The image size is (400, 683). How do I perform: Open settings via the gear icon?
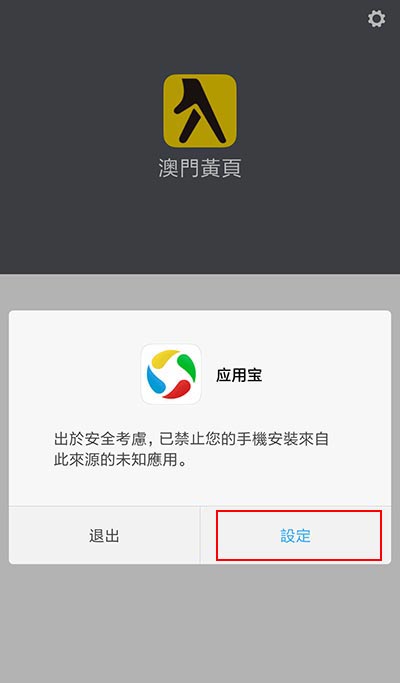click(x=376, y=19)
